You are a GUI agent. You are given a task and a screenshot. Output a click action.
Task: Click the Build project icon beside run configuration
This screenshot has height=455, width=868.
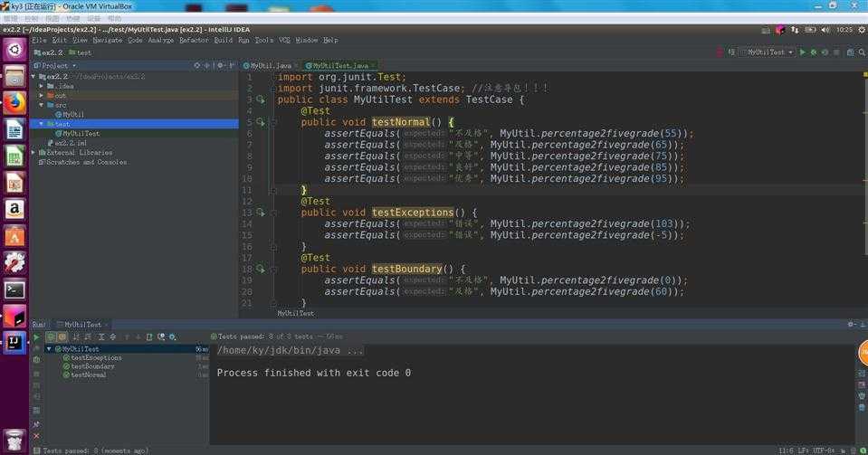tap(731, 52)
